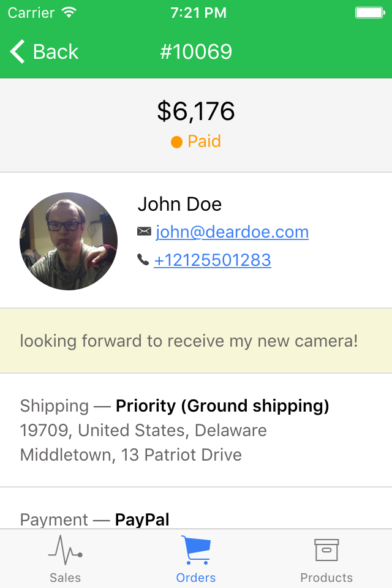View John Doe's profile photo
Viewport: 392px width, 588px height.
(69, 241)
